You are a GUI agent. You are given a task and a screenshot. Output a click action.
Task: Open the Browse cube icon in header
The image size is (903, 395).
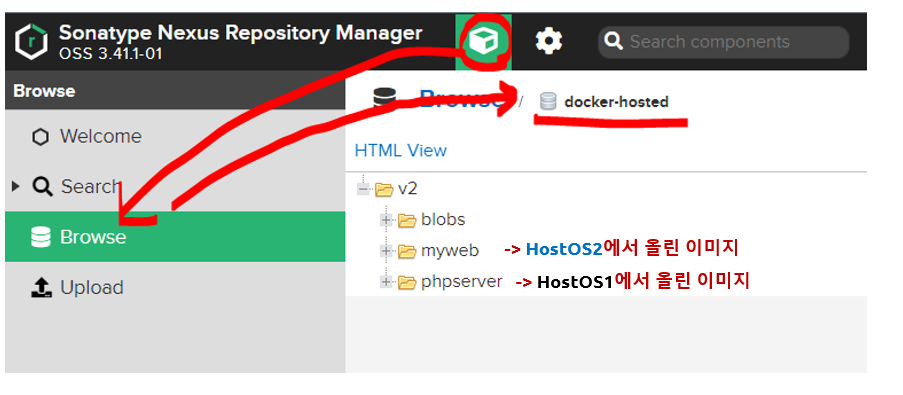point(484,42)
